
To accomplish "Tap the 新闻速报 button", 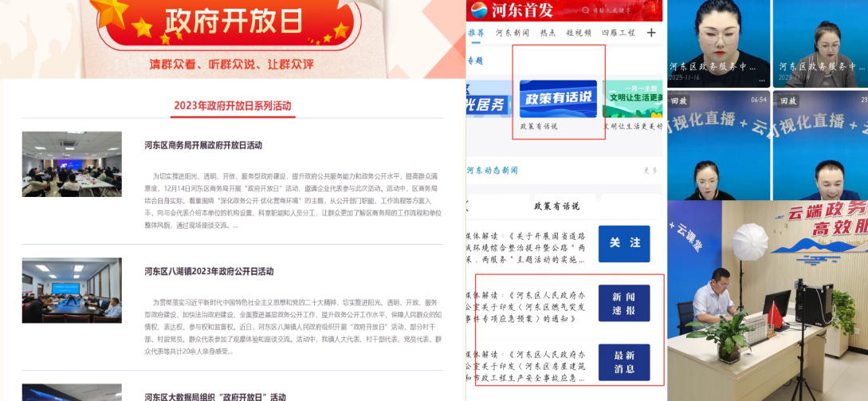I will click(x=624, y=303).
